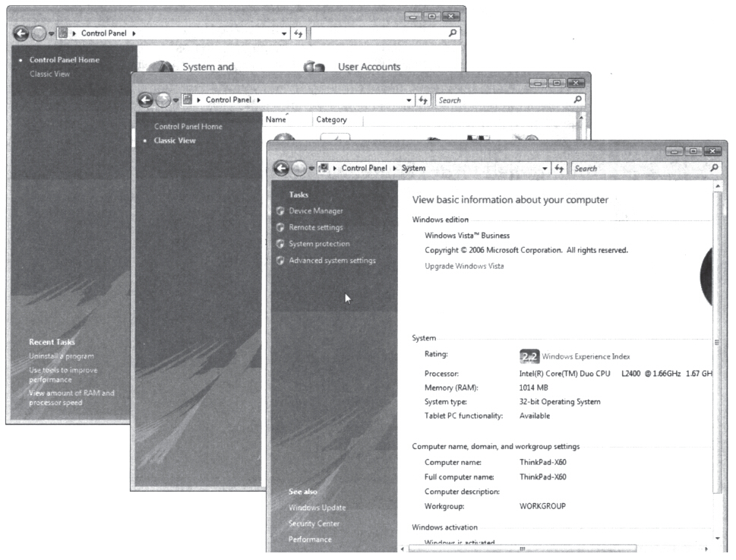Open User Accounts category
This screenshot has width=736, height=560.
click(x=369, y=67)
